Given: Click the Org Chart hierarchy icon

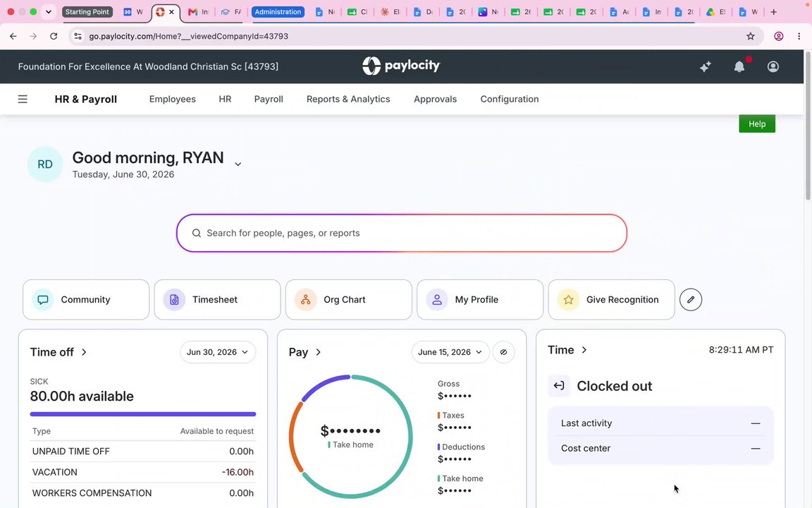Looking at the screenshot, I should coord(305,300).
